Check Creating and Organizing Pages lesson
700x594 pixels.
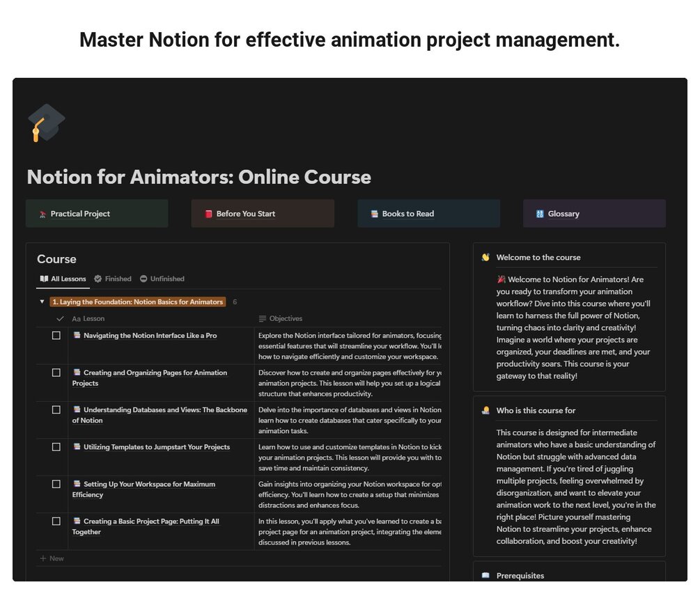click(x=56, y=373)
